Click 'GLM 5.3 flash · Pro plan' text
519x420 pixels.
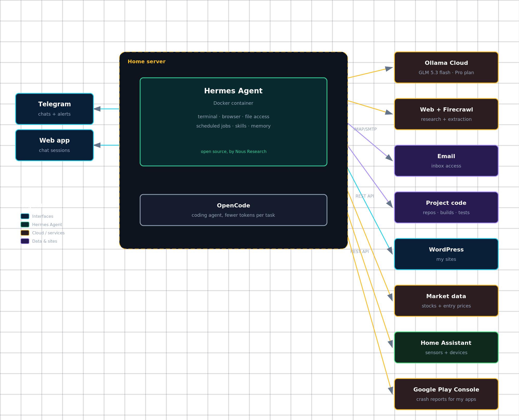pos(446,73)
